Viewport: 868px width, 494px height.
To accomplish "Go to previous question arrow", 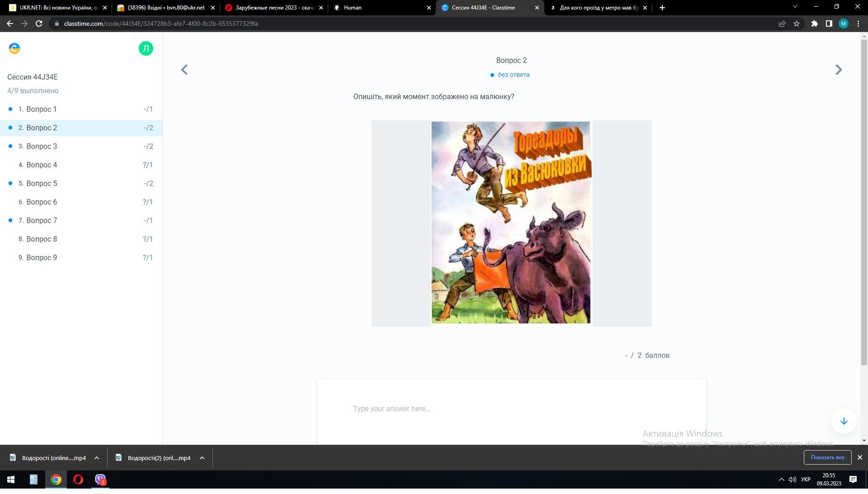I will point(184,70).
